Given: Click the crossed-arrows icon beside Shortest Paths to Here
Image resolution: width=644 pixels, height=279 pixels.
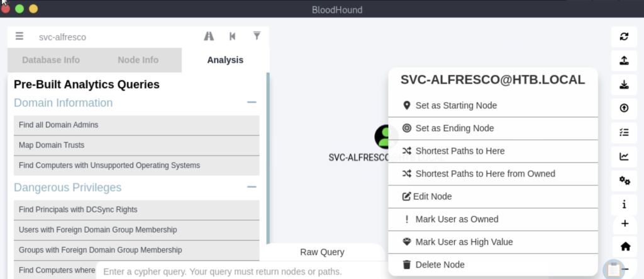Looking at the screenshot, I should pyautogui.click(x=407, y=151).
